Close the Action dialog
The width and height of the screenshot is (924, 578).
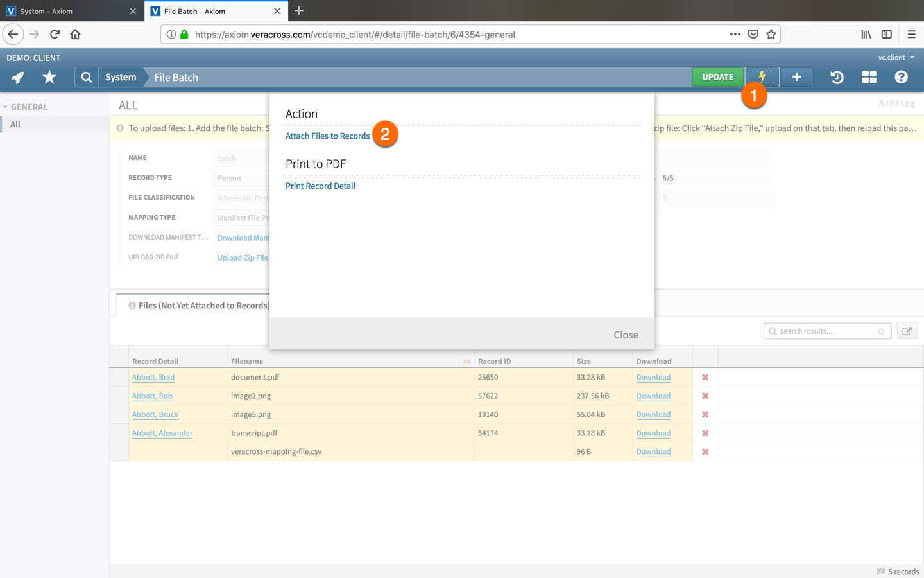coord(626,335)
